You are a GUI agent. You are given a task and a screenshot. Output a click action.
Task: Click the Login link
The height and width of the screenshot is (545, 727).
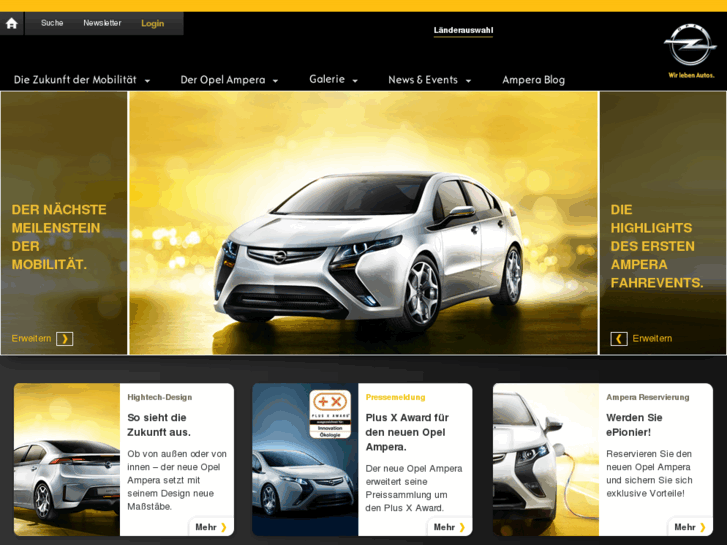tap(153, 23)
